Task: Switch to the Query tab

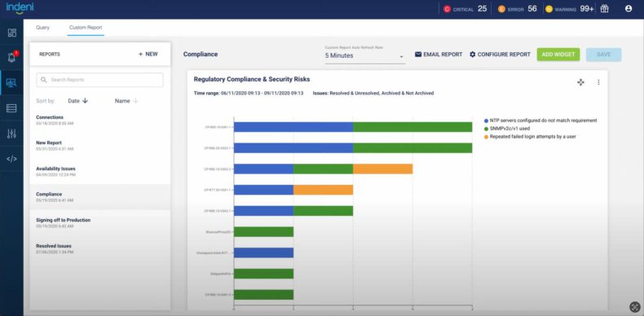Action: pos(42,28)
